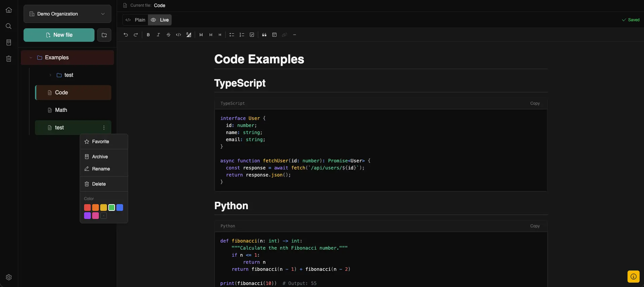Open the Demo Organization dropdown

coord(67,14)
